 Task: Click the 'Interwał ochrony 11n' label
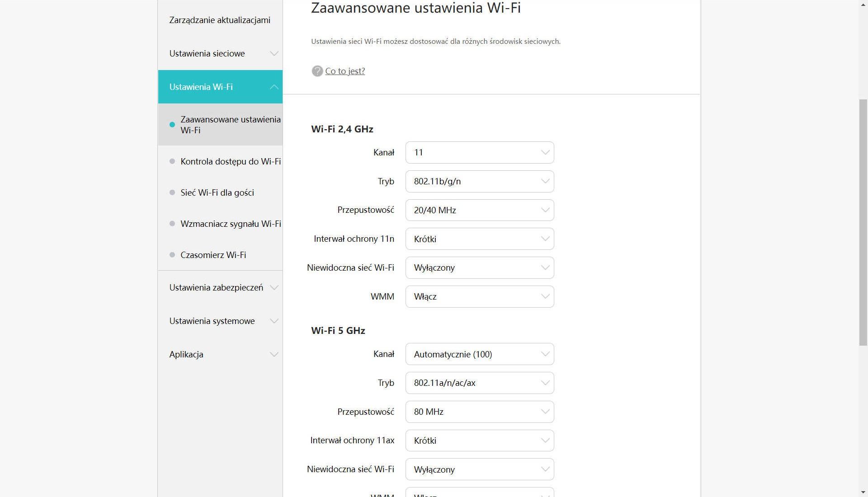point(354,239)
